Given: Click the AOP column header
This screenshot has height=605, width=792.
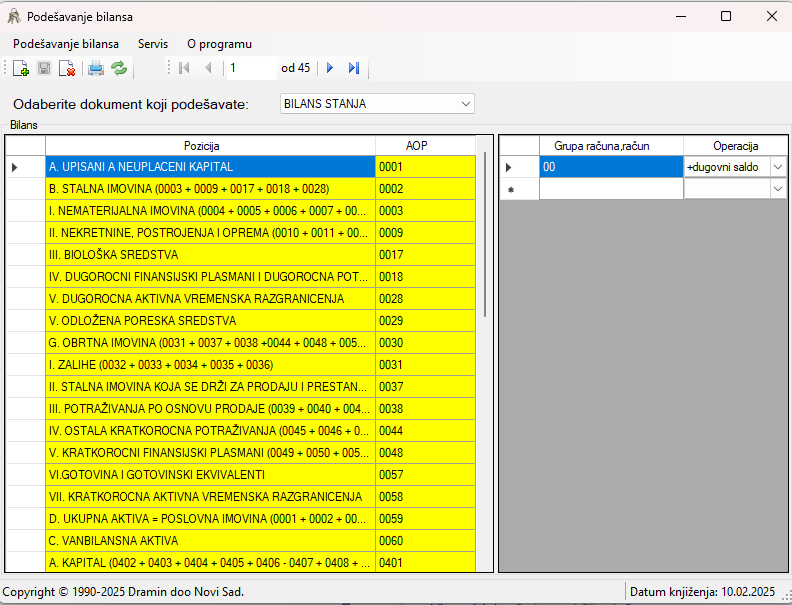Looking at the screenshot, I should coord(425,145).
